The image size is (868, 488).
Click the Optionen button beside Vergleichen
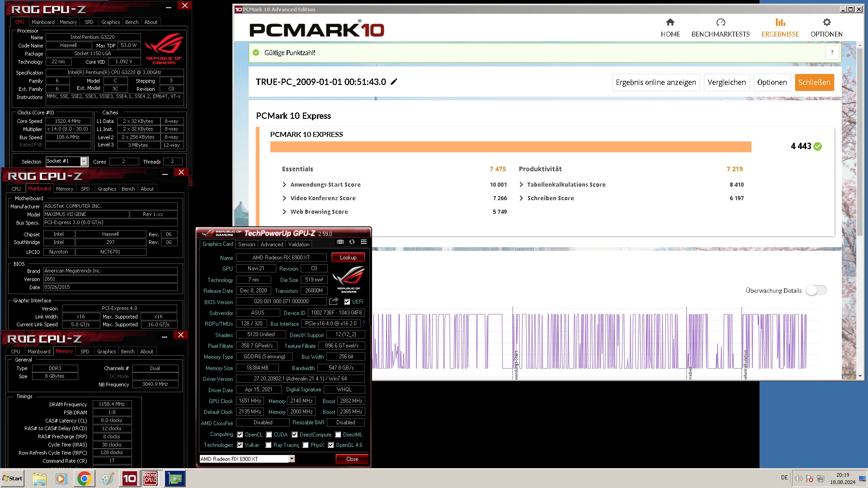[x=772, y=82]
